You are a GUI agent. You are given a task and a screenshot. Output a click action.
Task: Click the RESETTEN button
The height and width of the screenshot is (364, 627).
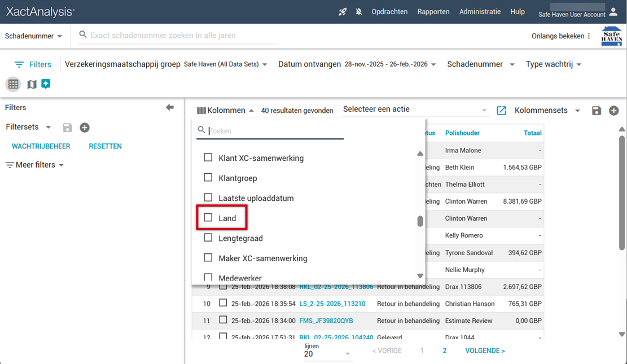[x=105, y=146]
